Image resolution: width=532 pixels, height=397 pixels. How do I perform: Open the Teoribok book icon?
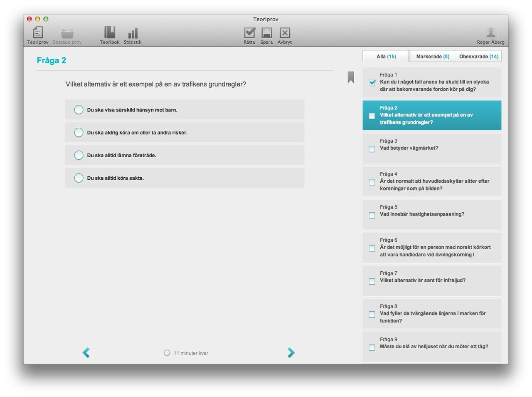tap(110, 32)
